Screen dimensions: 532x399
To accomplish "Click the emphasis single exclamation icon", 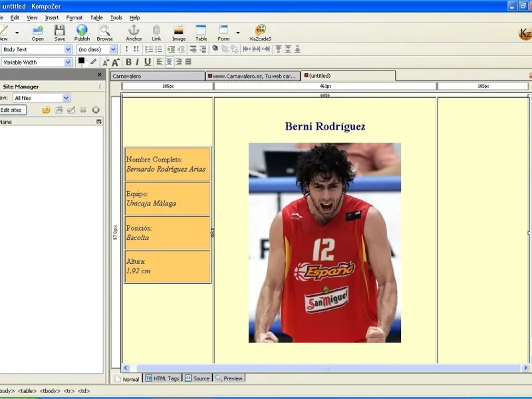I will (126, 49).
